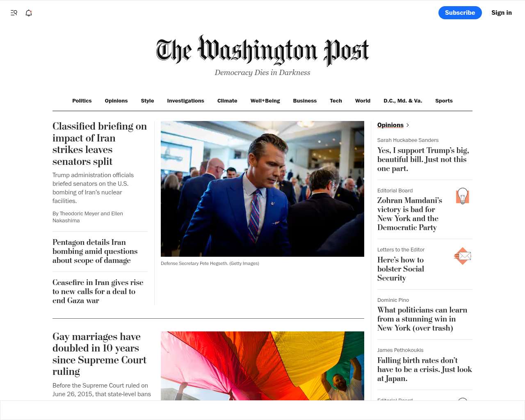Viewport: 525px width, 420px height.
Task: Open the notifications bell icon
Action: [29, 13]
